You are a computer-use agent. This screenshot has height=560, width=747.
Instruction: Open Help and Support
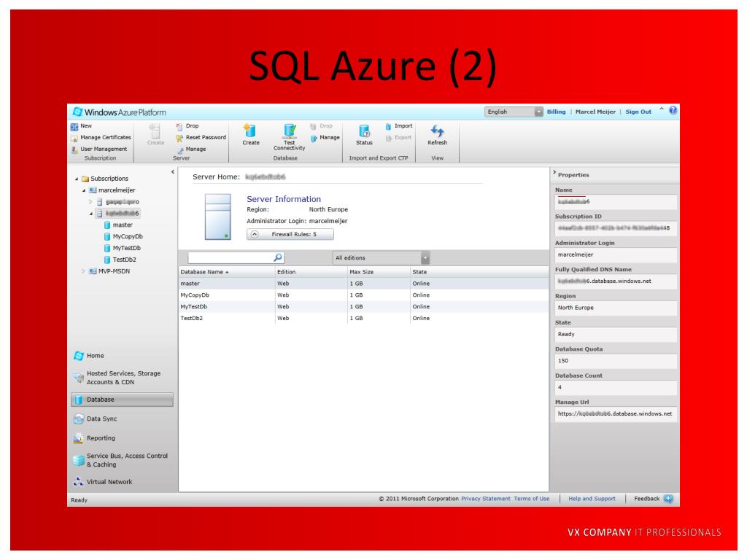[592, 499]
